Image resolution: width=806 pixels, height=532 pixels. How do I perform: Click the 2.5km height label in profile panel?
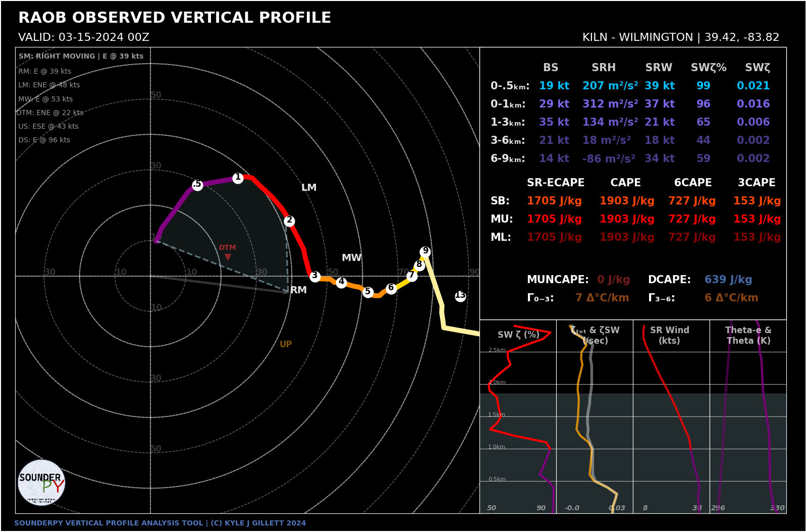tap(497, 350)
